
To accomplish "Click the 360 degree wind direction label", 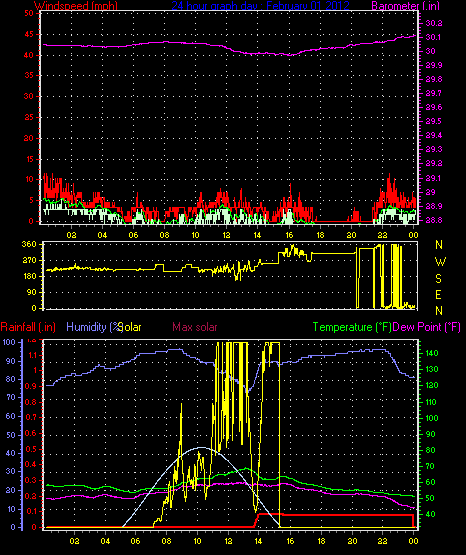I will 29,244.
